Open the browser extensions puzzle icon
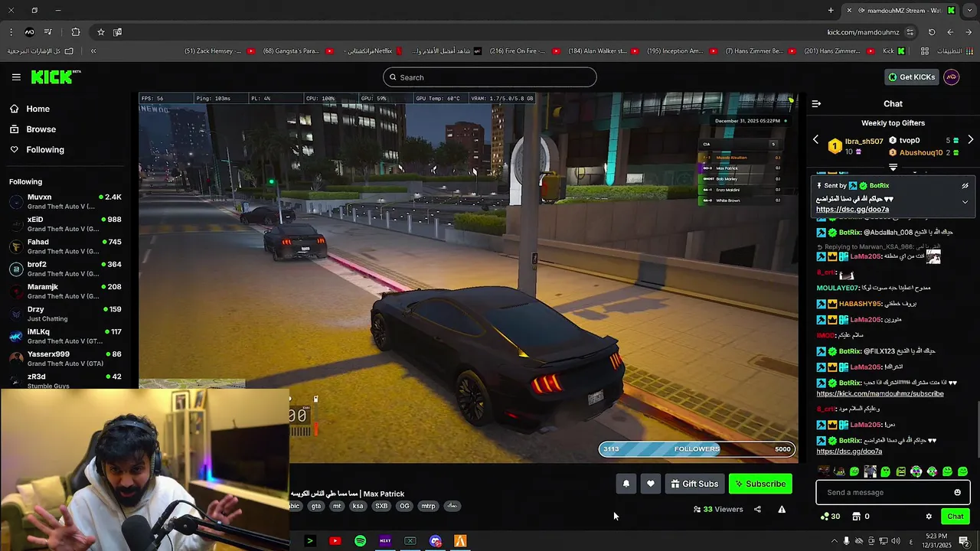980x551 pixels. pyautogui.click(x=75, y=32)
